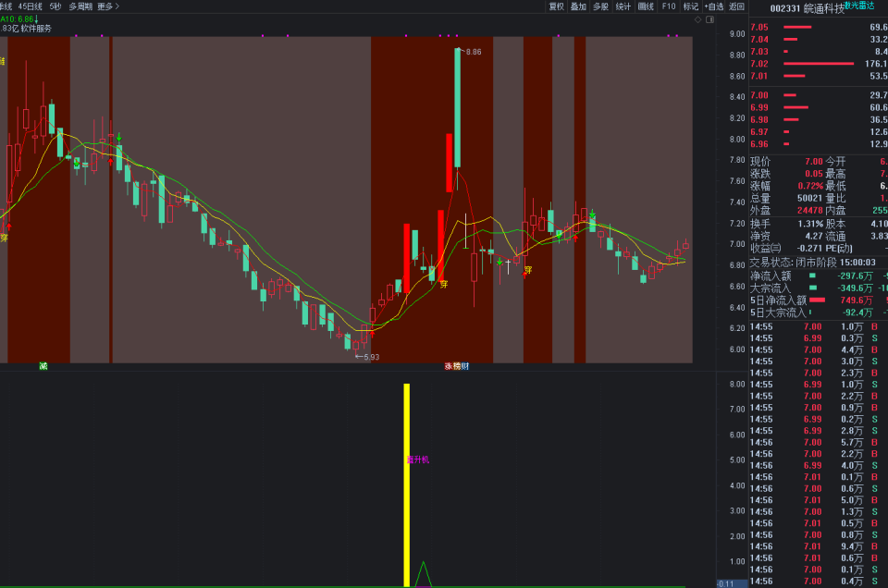Click the 总量 50021 volume value
The image size is (888, 588).
(810, 198)
